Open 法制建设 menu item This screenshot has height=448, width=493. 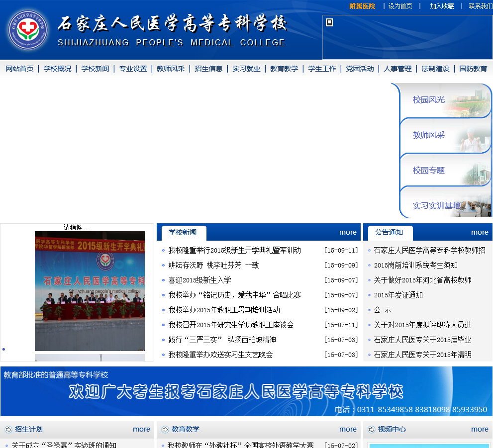click(x=435, y=69)
